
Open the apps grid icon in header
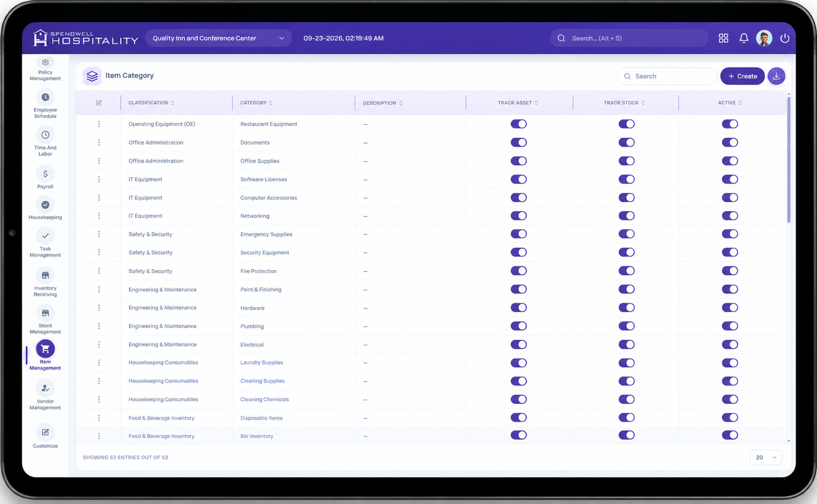coord(723,38)
